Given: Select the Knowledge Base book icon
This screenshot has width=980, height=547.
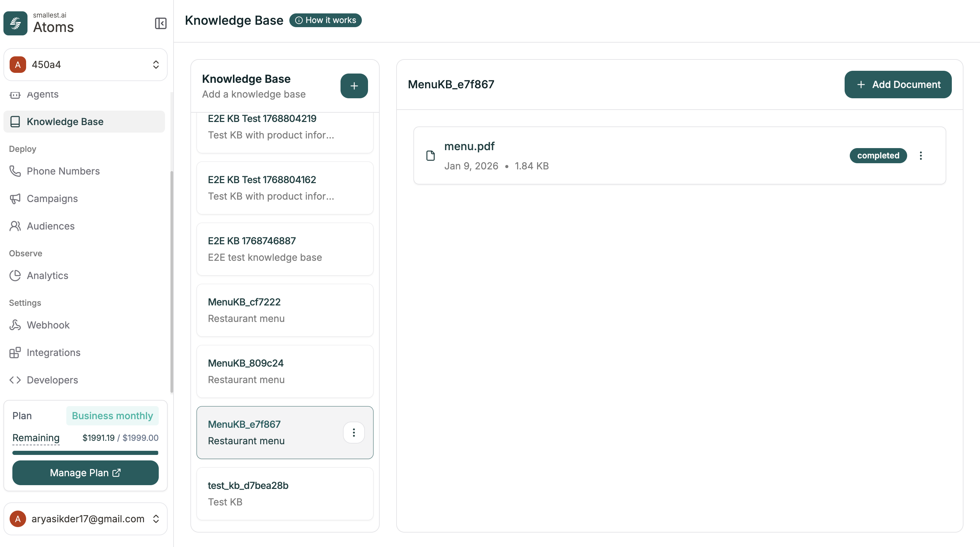Looking at the screenshot, I should [15, 121].
